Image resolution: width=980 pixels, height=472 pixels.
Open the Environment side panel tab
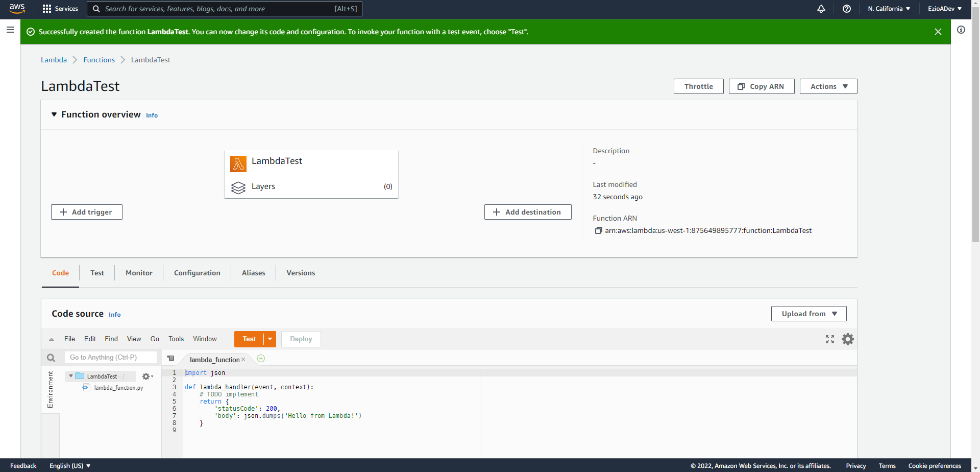(51, 389)
